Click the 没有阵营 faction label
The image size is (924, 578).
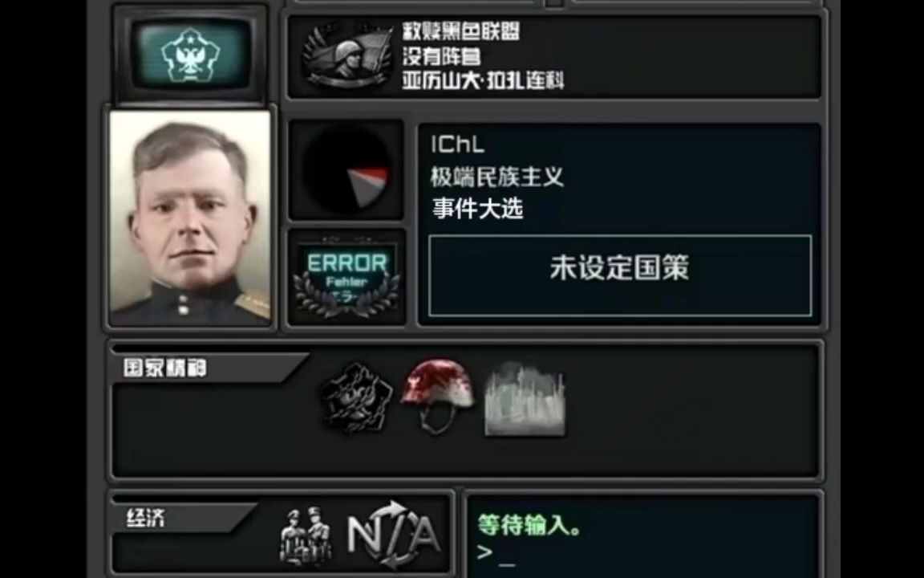click(441, 57)
